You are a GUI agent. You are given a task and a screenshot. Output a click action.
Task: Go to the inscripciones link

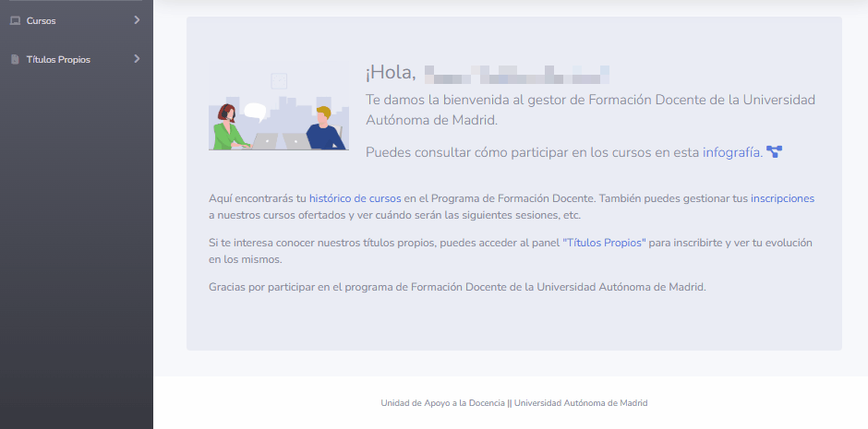[x=782, y=198]
